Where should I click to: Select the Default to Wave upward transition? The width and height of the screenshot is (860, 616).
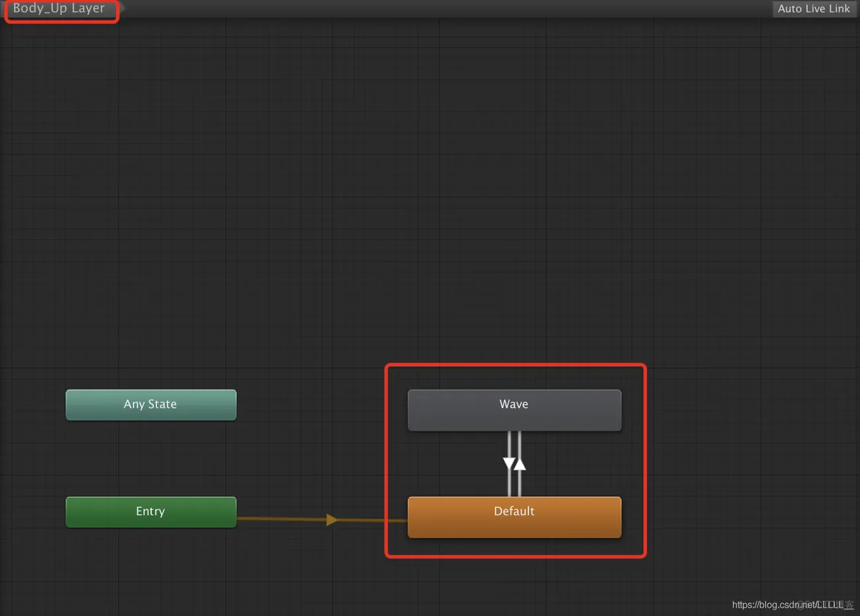520,463
